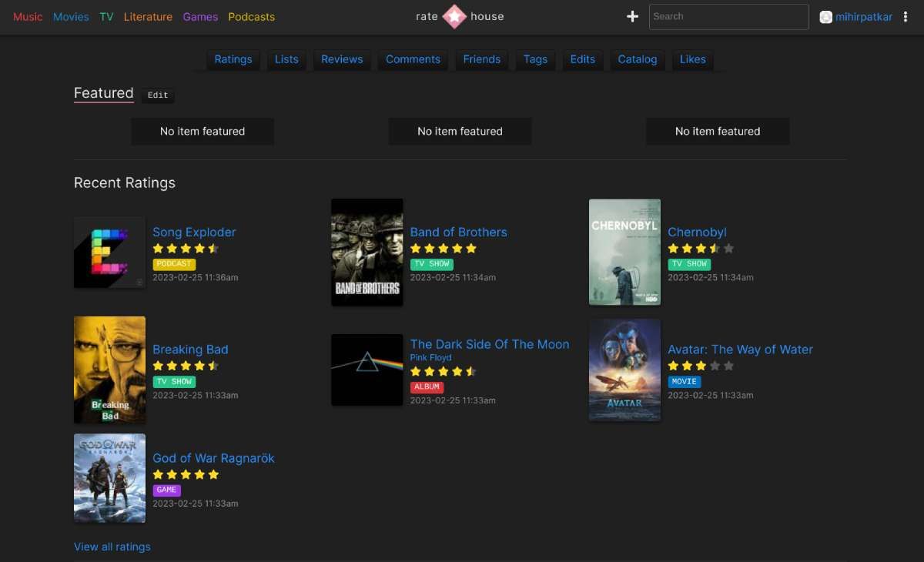Open the Literature category in navigation

148,17
